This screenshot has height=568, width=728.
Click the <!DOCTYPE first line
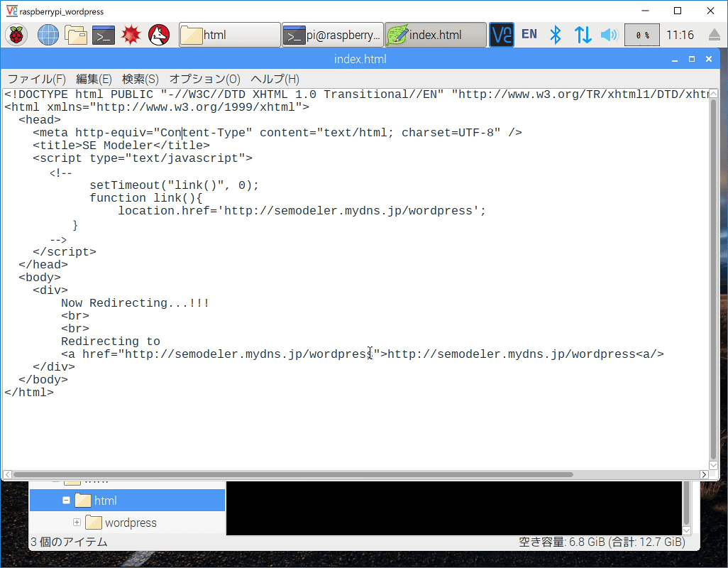(x=357, y=94)
